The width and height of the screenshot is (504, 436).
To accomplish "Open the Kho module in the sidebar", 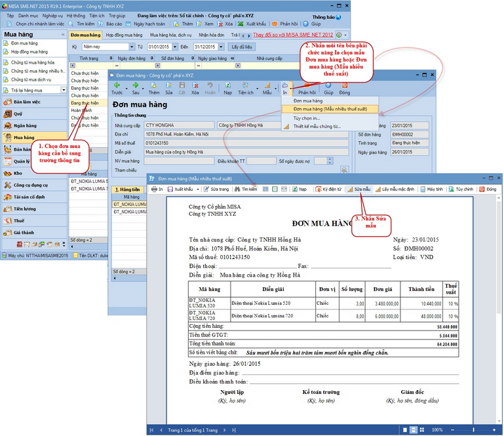I will click(35, 173).
